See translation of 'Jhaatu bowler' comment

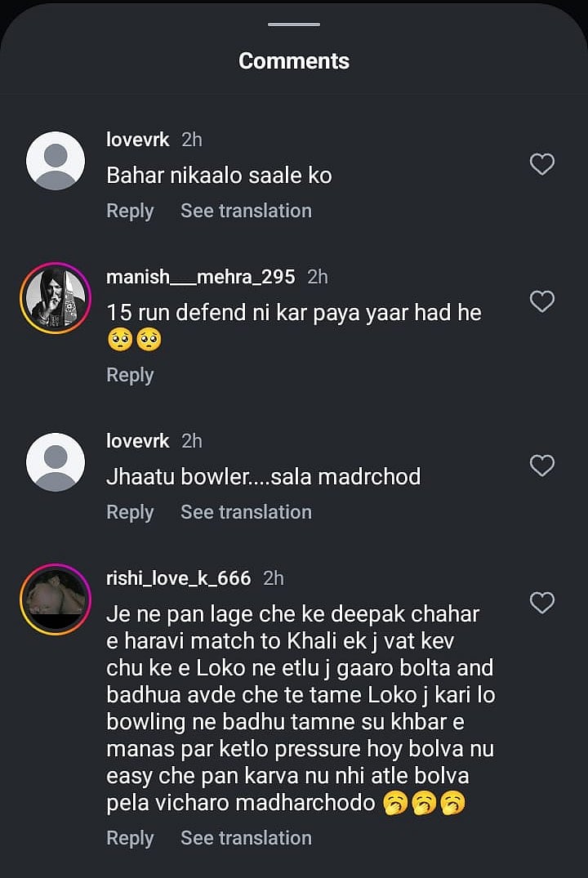click(x=246, y=512)
